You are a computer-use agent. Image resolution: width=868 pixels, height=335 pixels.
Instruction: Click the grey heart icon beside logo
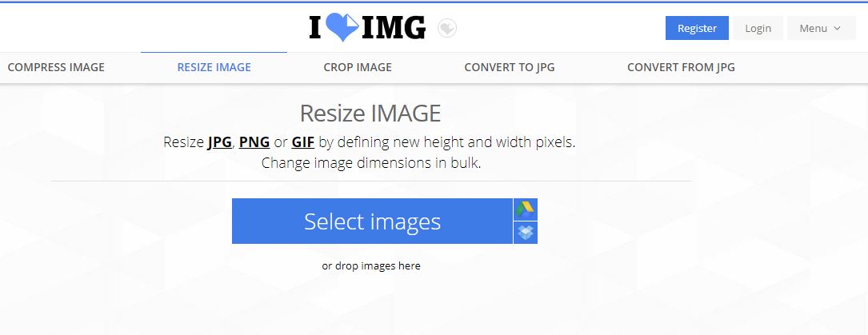447,28
